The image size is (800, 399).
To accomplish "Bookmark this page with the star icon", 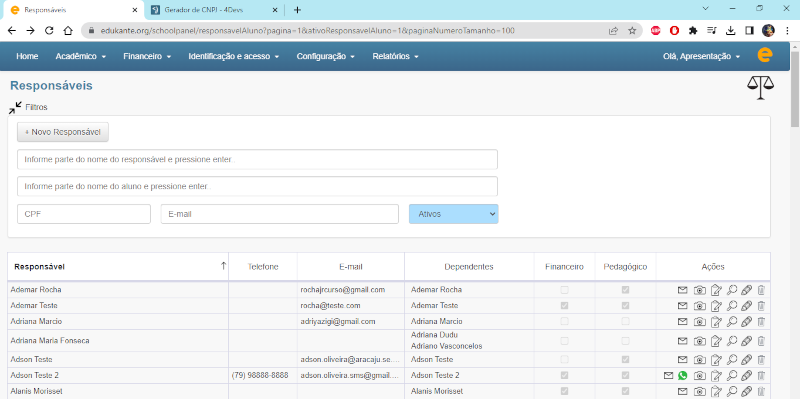I will (x=632, y=31).
